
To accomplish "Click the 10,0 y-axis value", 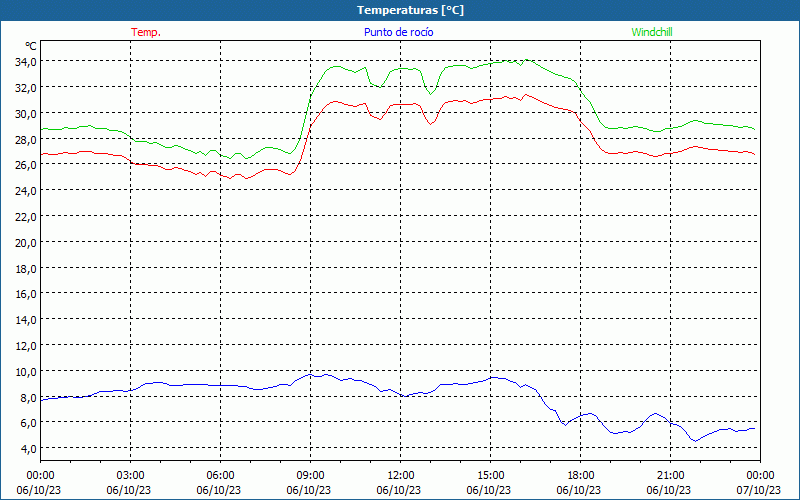I will pos(26,372).
